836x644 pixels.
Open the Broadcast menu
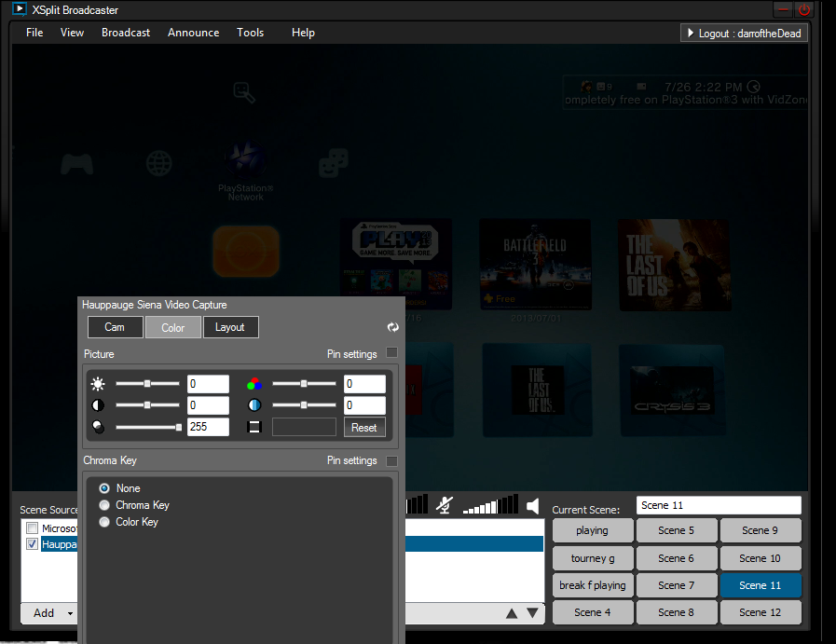pos(126,33)
